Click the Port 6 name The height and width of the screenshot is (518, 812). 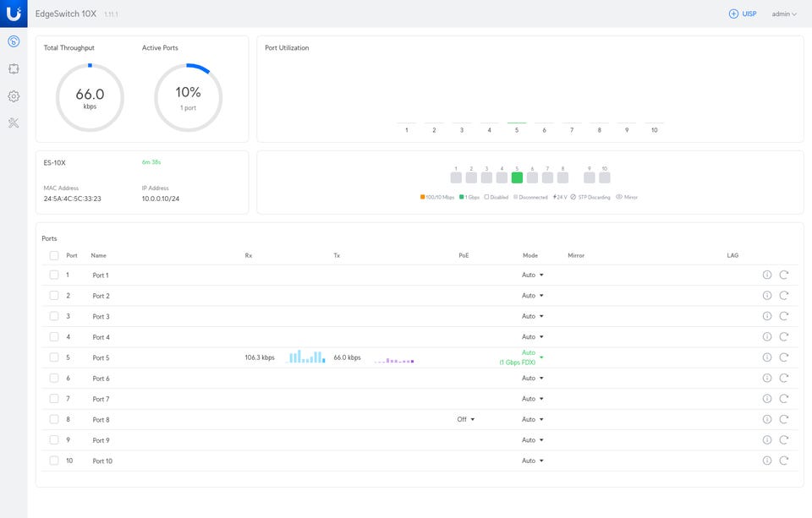click(101, 379)
